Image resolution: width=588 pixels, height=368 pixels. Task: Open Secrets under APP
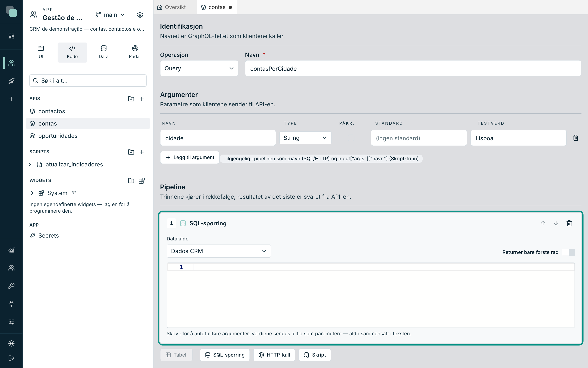[x=88, y=236]
